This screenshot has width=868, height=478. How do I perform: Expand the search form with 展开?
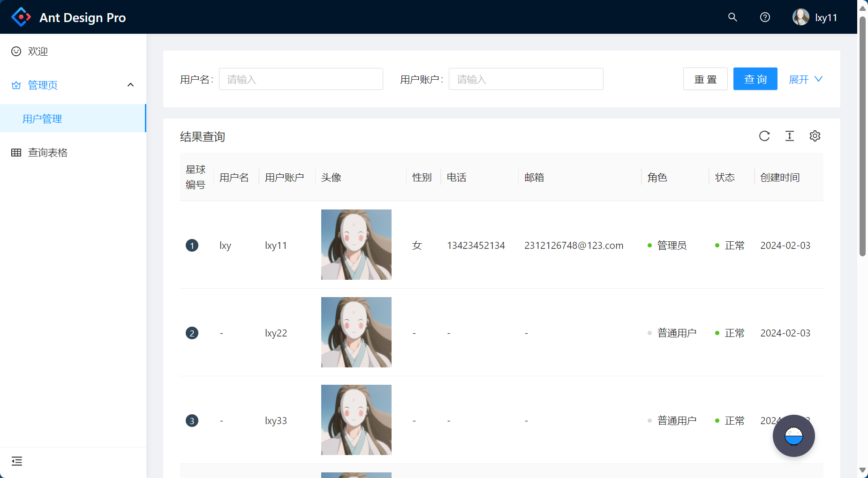(806, 79)
